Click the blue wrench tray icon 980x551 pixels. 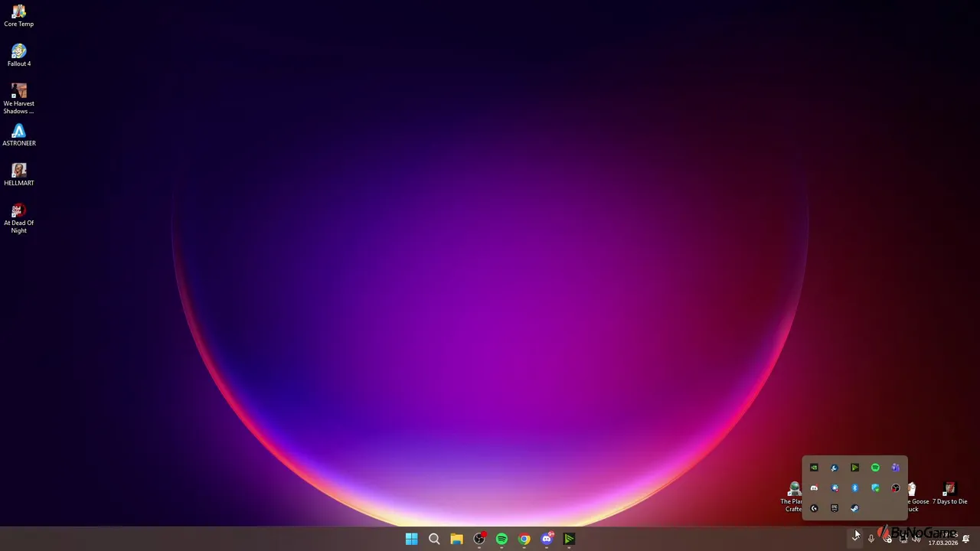pos(835,468)
